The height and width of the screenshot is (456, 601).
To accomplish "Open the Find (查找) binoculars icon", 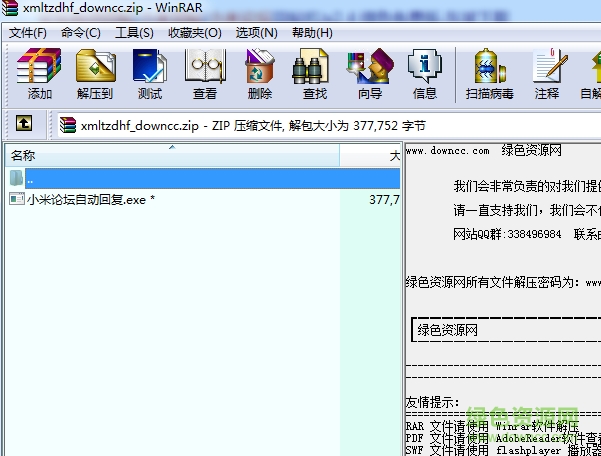I will [314, 74].
